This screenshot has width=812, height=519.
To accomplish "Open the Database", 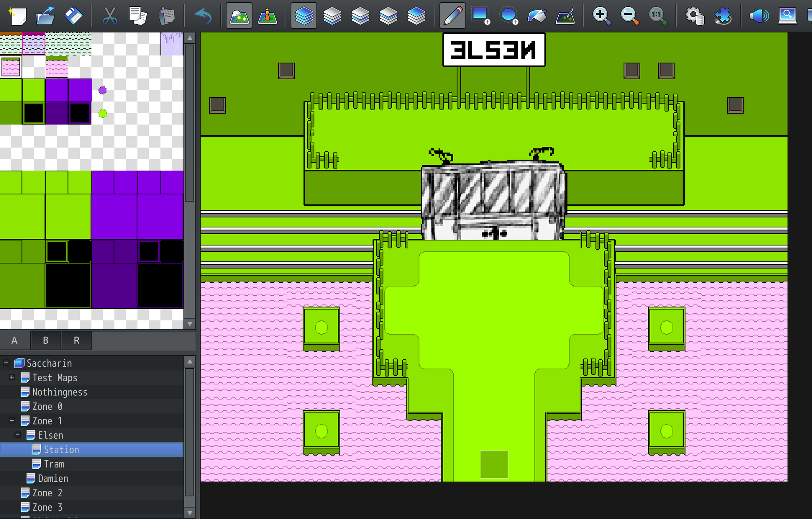I will pyautogui.click(x=694, y=16).
